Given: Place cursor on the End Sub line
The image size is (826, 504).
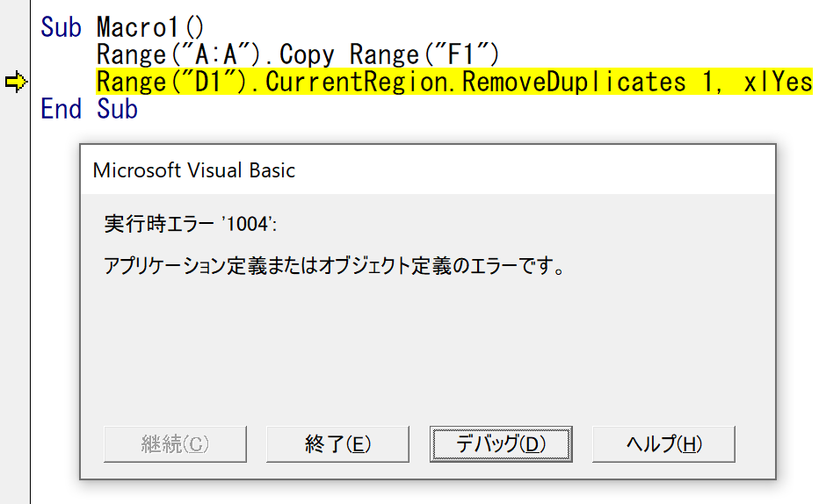Looking at the screenshot, I should pyautogui.click(x=89, y=109).
